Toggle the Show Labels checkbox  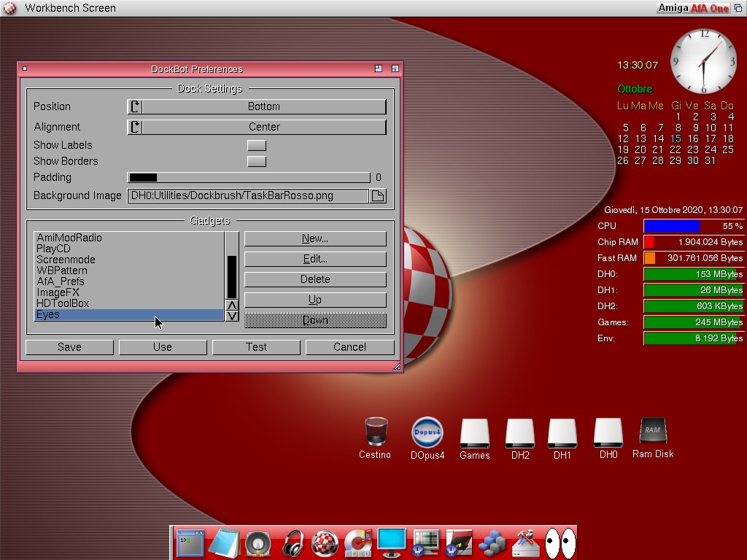tap(257, 145)
